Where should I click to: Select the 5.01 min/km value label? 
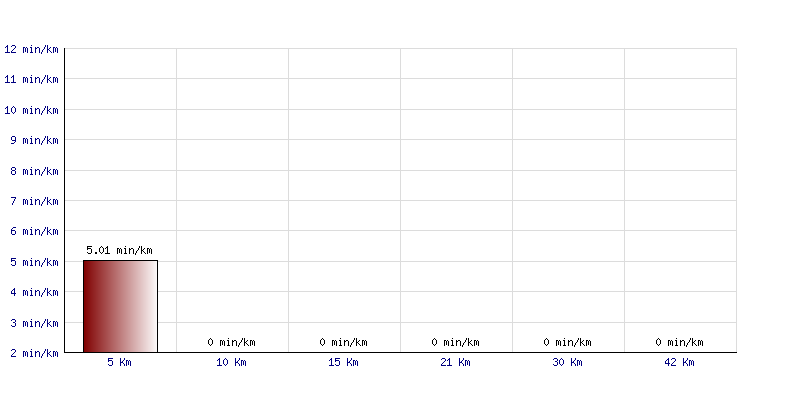119,251
